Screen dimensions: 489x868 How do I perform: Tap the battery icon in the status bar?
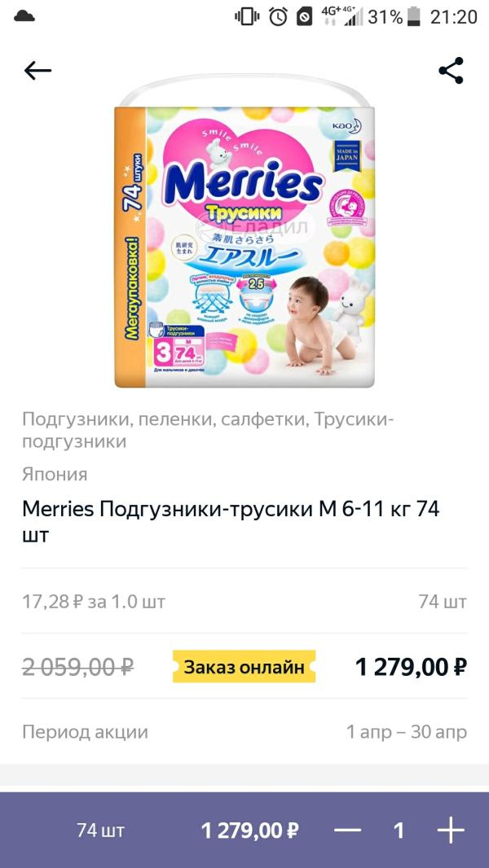coord(414,16)
